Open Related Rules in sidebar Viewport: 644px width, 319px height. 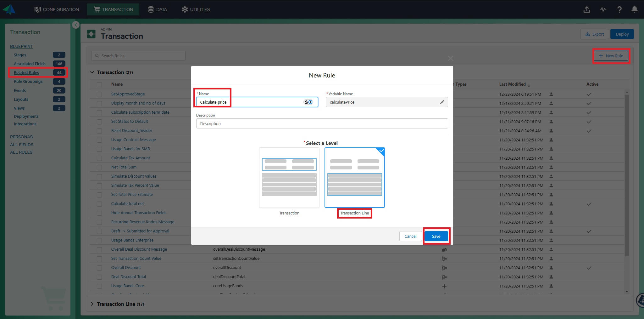[26, 72]
